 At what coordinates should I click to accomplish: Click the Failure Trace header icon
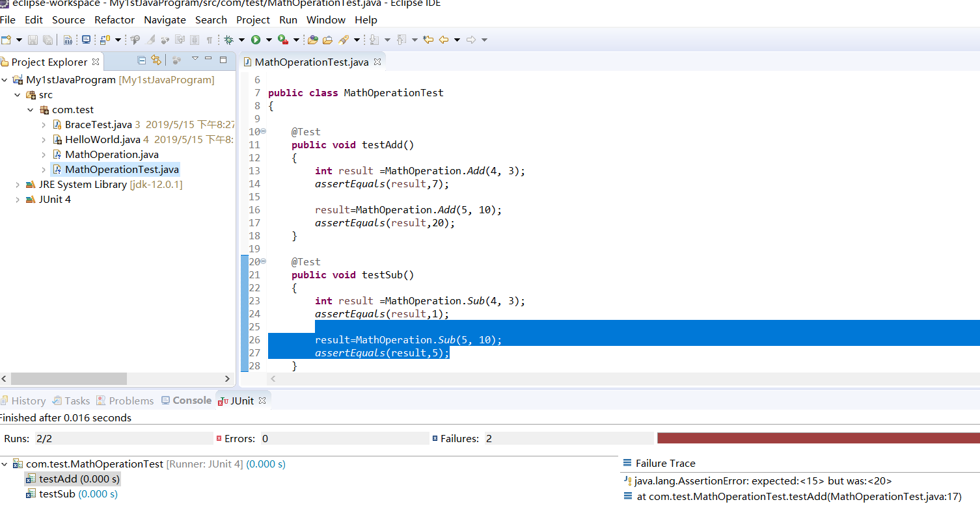(x=627, y=463)
